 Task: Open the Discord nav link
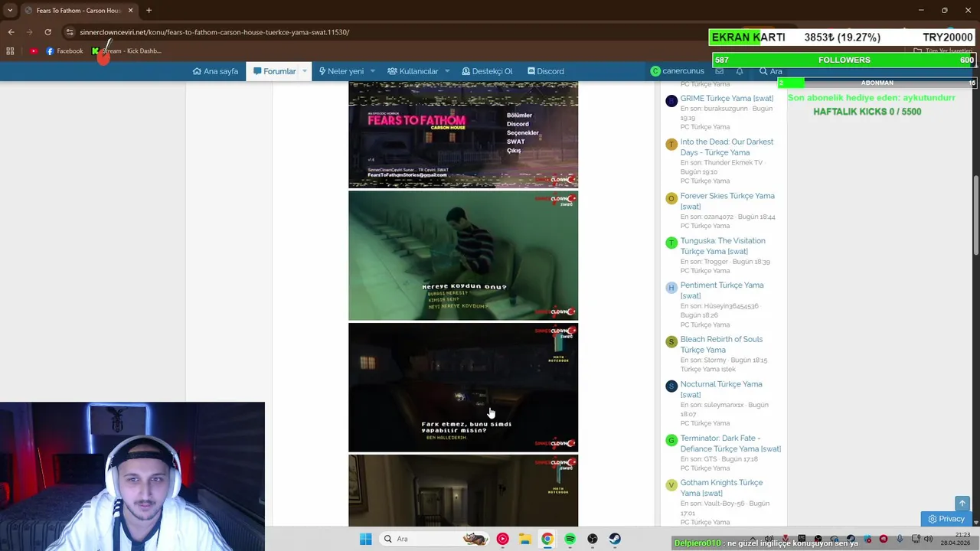point(545,71)
